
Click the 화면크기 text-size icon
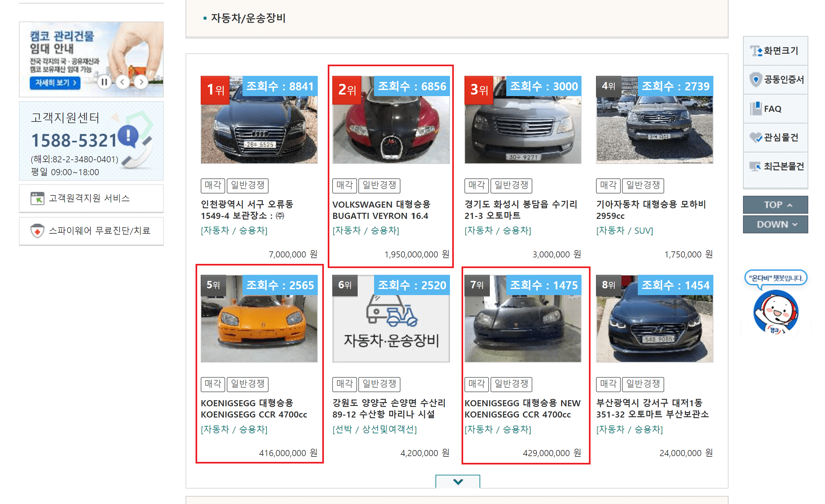coord(756,51)
